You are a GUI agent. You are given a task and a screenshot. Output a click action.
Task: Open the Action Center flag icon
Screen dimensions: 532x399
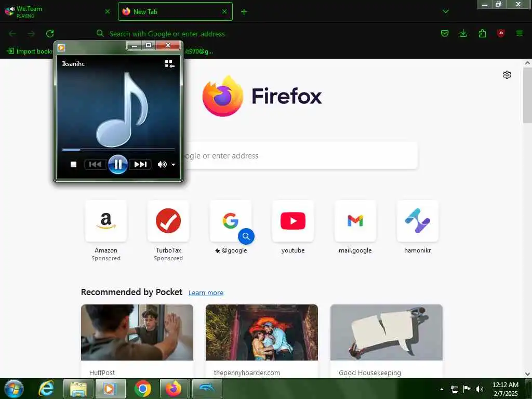tap(467, 389)
